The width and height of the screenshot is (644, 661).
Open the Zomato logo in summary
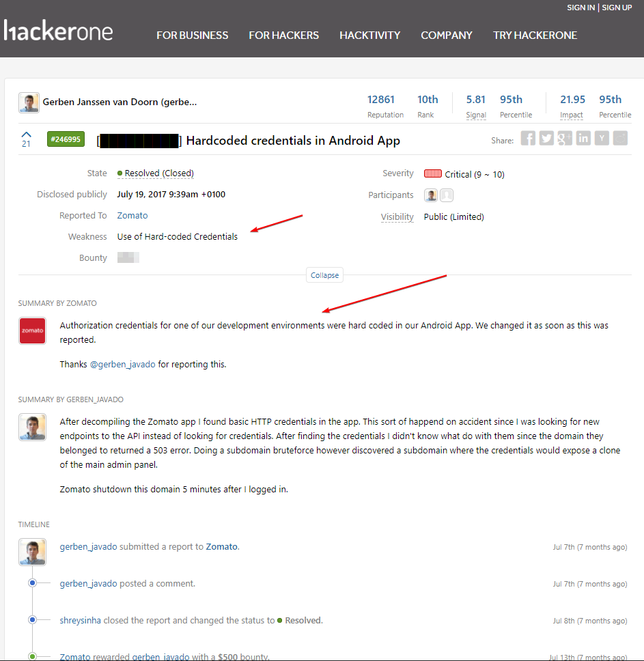(33, 331)
